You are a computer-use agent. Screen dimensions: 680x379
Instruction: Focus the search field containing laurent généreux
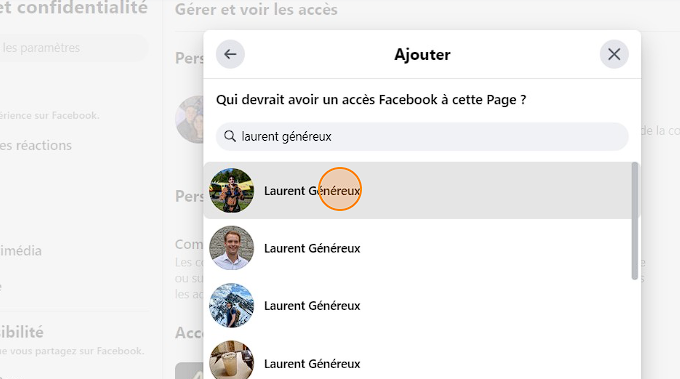click(422, 137)
